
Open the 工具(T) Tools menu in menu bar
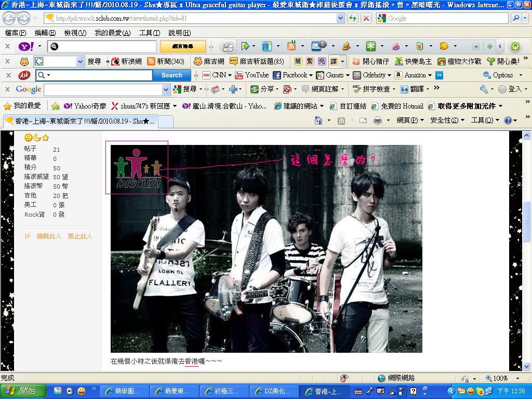(x=149, y=33)
